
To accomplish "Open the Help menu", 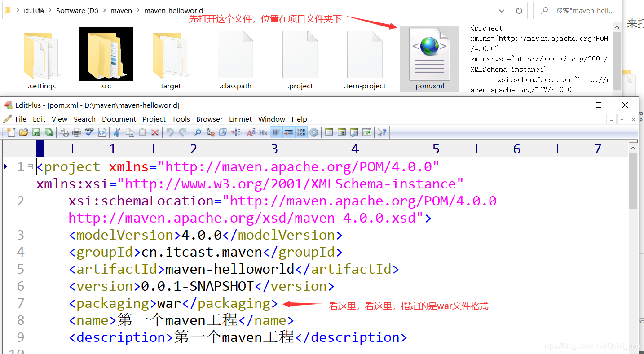I will (299, 119).
